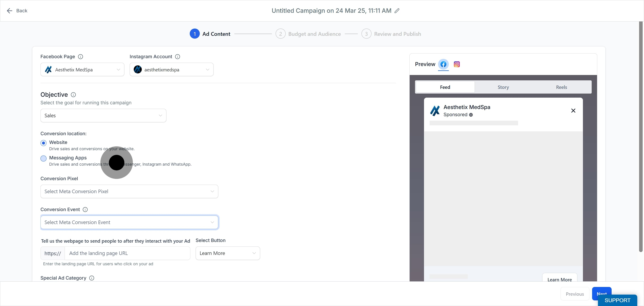The width and height of the screenshot is (644, 306).
Task: Open the Facebook Page dropdown
Action: pos(82,70)
